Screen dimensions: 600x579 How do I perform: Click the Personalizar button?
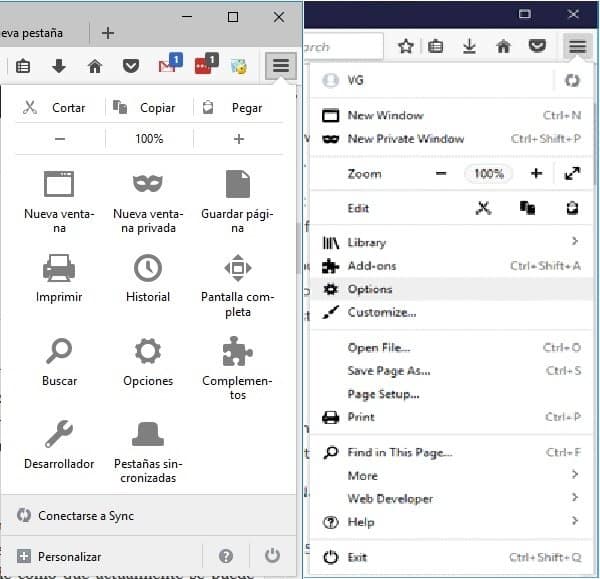69,556
